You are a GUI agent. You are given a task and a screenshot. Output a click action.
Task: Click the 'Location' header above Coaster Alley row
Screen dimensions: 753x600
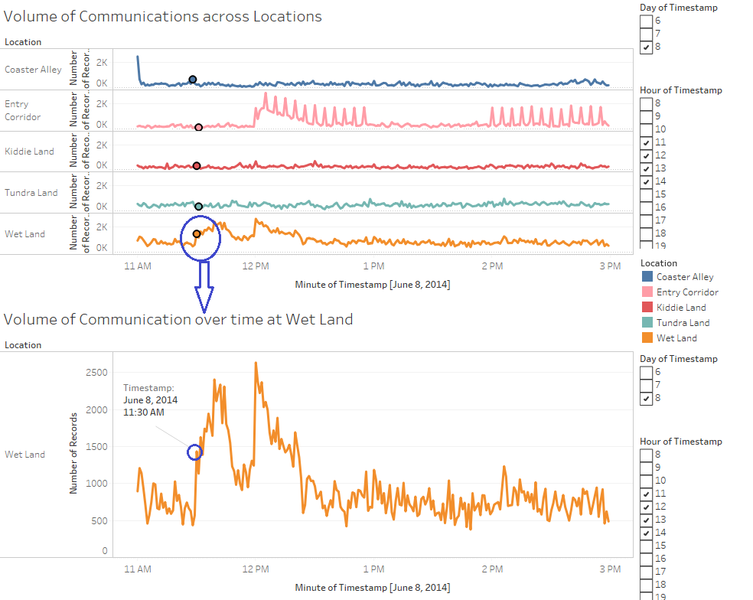pyautogui.click(x=23, y=42)
